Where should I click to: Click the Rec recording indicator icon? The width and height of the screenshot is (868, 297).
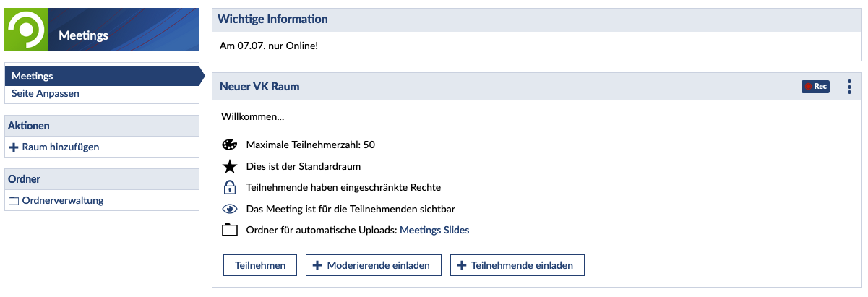pyautogui.click(x=815, y=87)
